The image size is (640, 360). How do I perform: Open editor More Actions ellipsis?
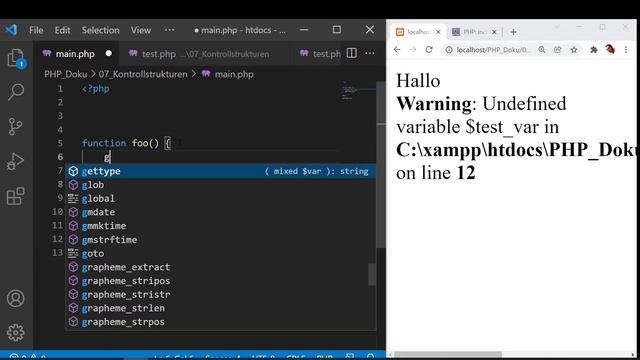pyautogui.click(x=370, y=53)
